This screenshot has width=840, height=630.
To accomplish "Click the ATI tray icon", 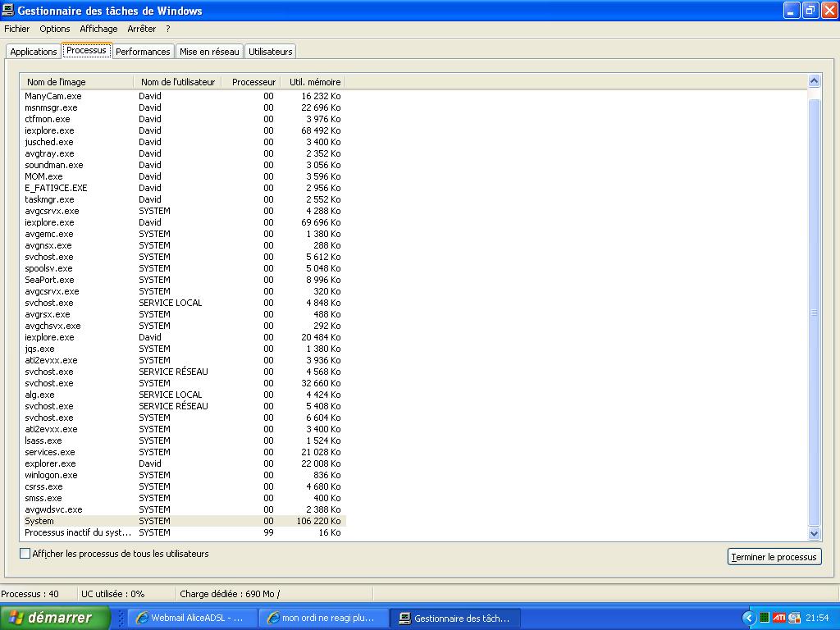I will point(779,618).
